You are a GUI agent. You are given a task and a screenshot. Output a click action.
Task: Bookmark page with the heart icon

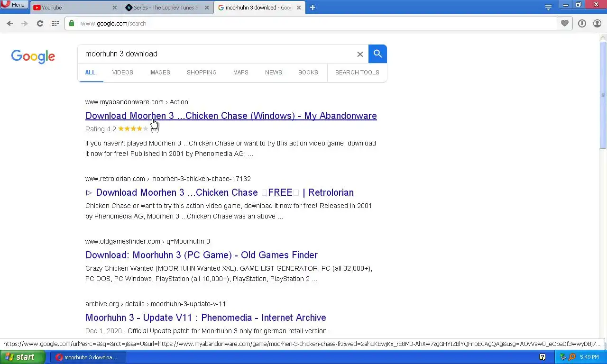564,23
